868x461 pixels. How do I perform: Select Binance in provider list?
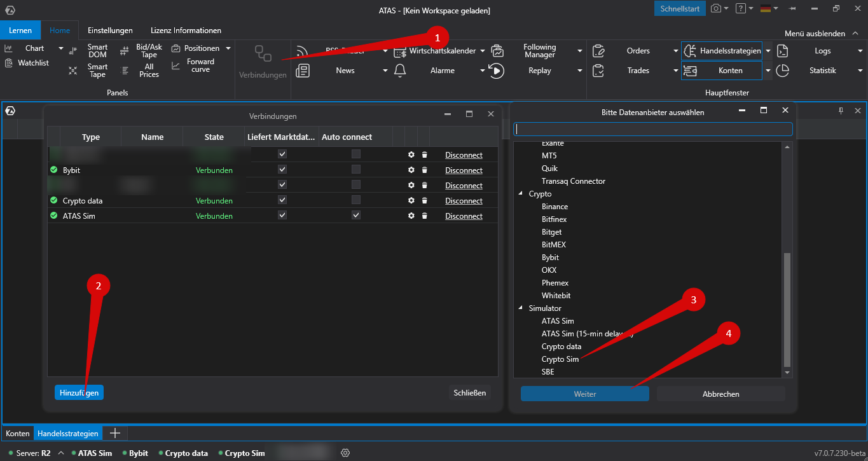coord(555,207)
